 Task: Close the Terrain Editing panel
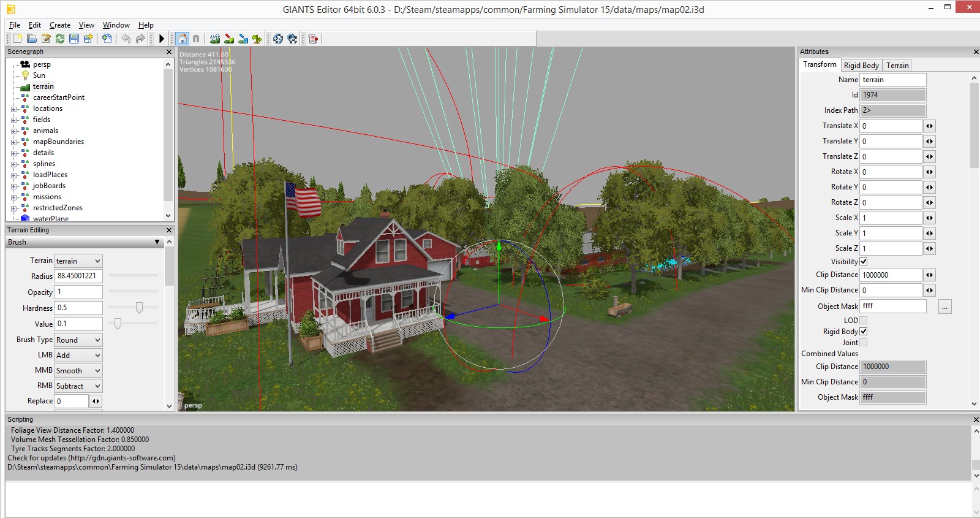click(169, 230)
